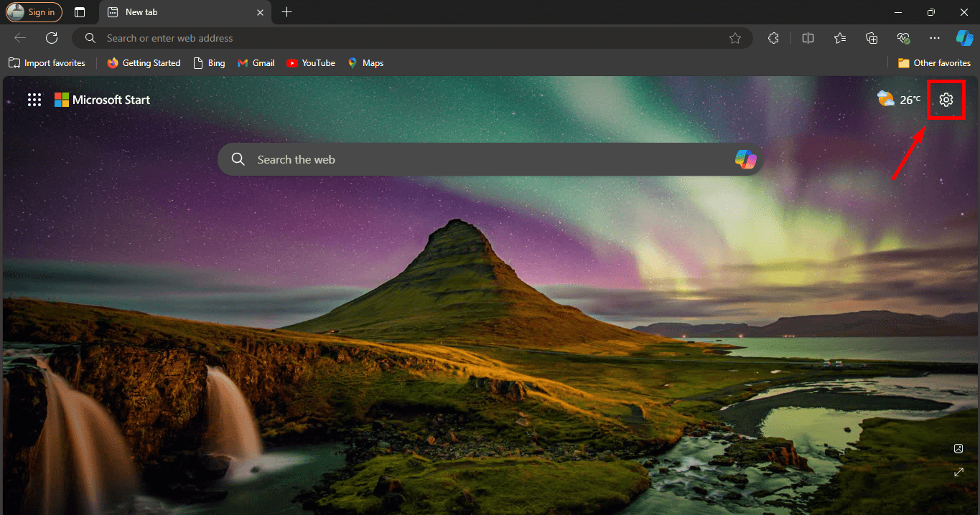Open the Settings and more ellipsis menu
This screenshot has height=515, width=980.
(934, 38)
